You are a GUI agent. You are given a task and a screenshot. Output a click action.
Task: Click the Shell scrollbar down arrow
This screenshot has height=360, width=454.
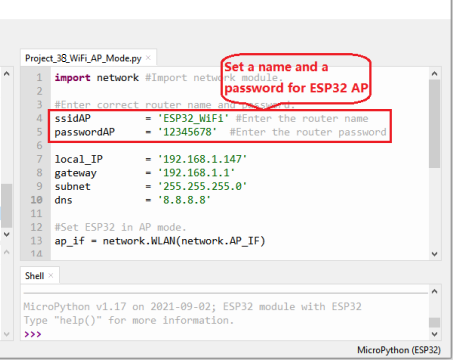point(434,334)
